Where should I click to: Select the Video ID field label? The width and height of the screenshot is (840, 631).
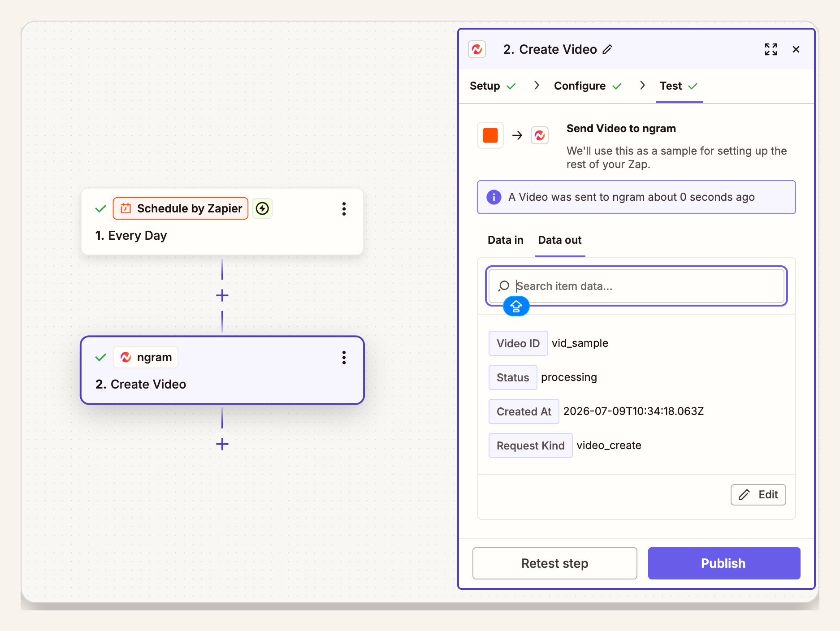pos(518,343)
